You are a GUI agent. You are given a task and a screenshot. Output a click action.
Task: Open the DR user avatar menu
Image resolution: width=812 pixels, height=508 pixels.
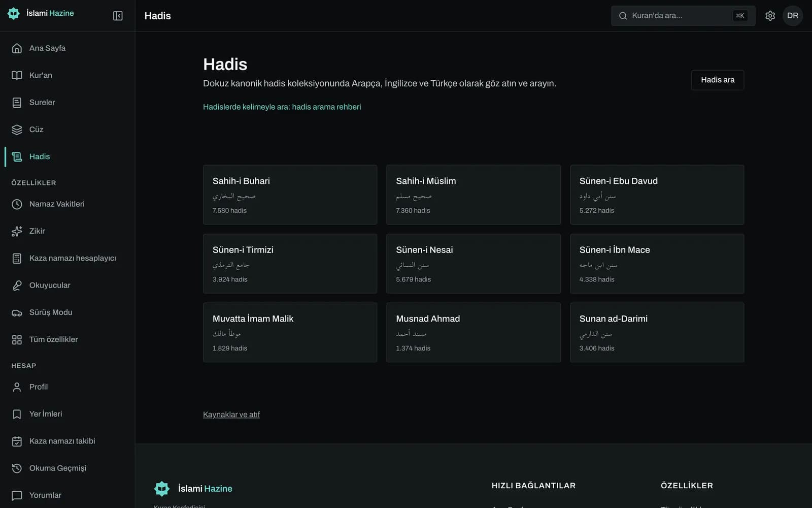(793, 16)
